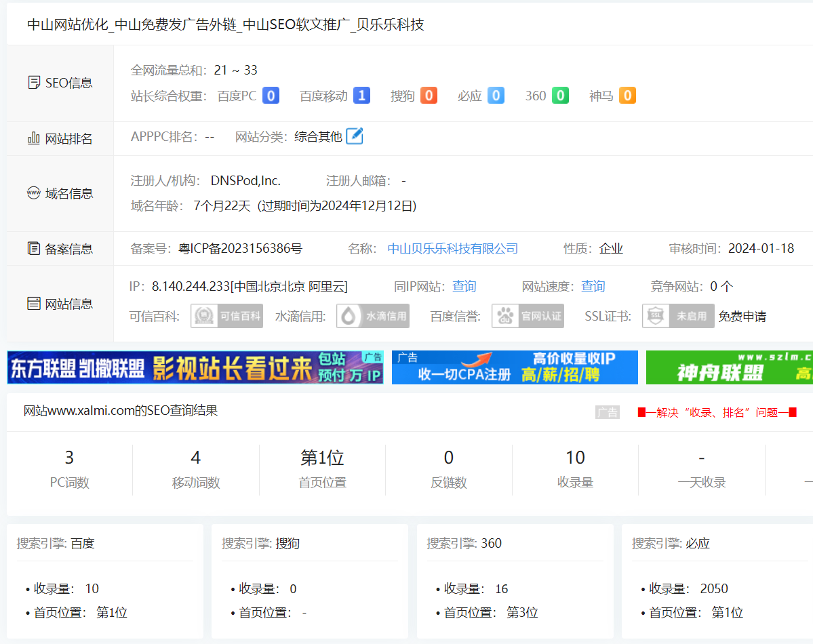Click 360 首页位置 第3位 value

point(522,613)
